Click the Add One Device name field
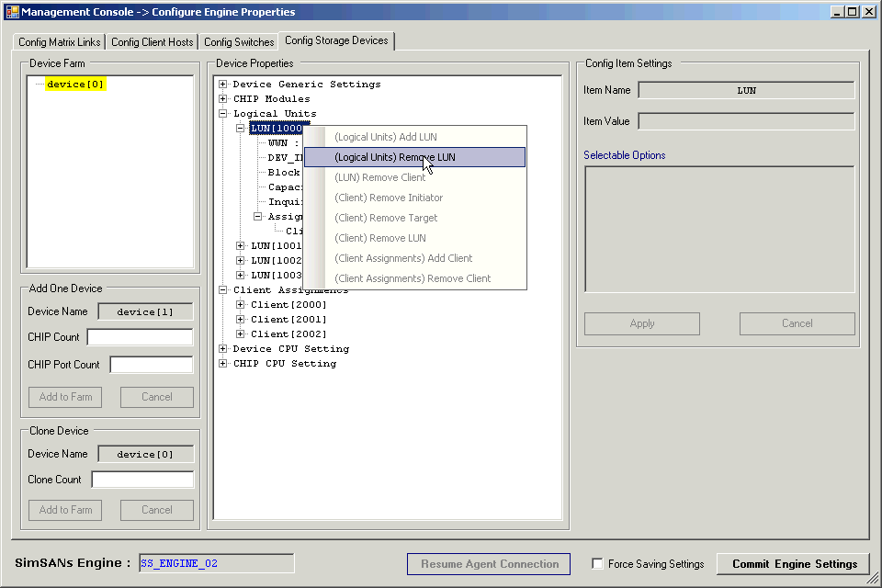This screenshot has width=882, height=588. (x=145, y=311)
